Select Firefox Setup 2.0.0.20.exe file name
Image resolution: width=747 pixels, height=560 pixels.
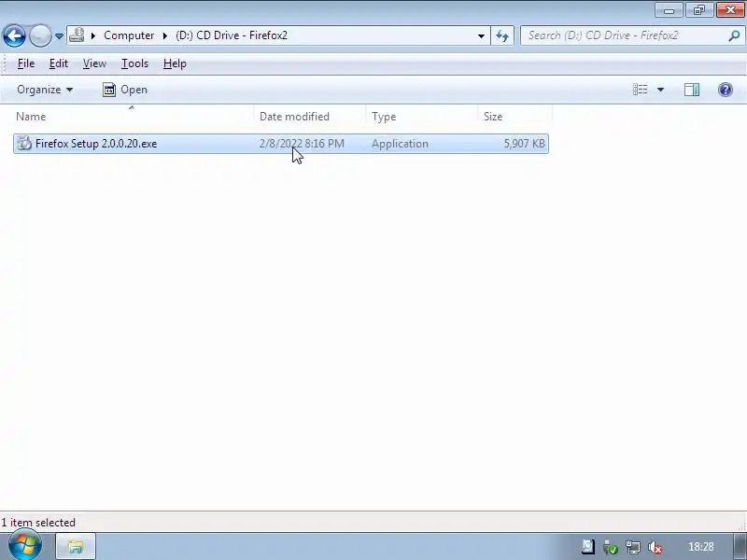[x=96, y=144]
